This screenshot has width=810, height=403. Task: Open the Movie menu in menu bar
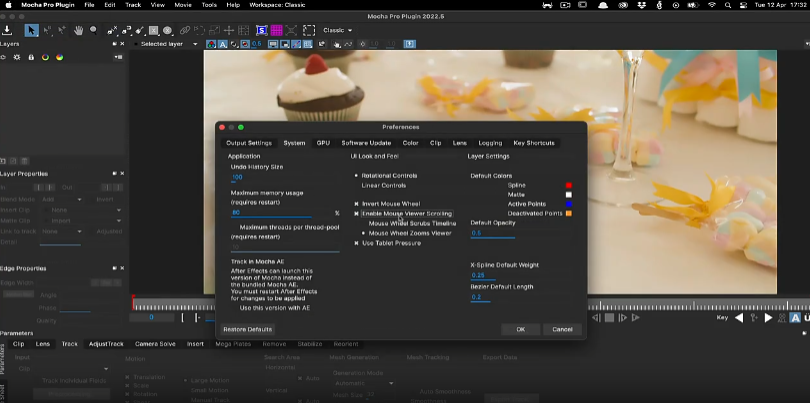[182, 5]
